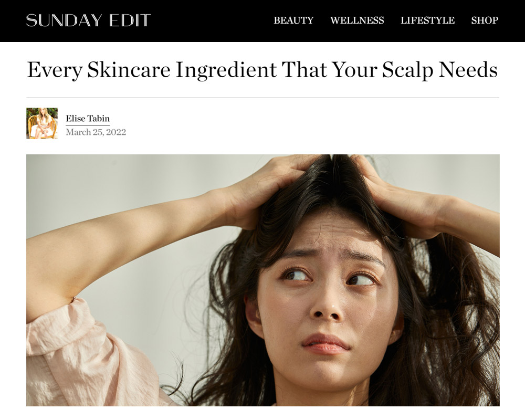The width and height of the screenshot is (525, 420).
Task: Click the word EDIT in the logo
Action: pyautogui.click(x=130, y=20)
